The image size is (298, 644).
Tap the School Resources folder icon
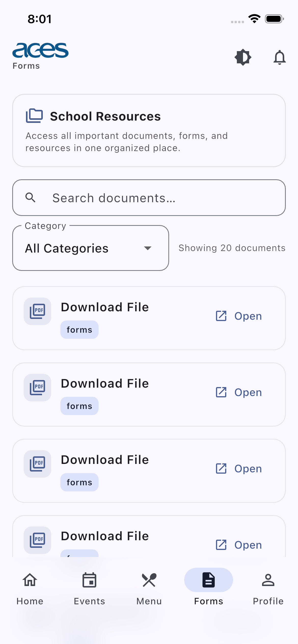click(x=34, y=116)
